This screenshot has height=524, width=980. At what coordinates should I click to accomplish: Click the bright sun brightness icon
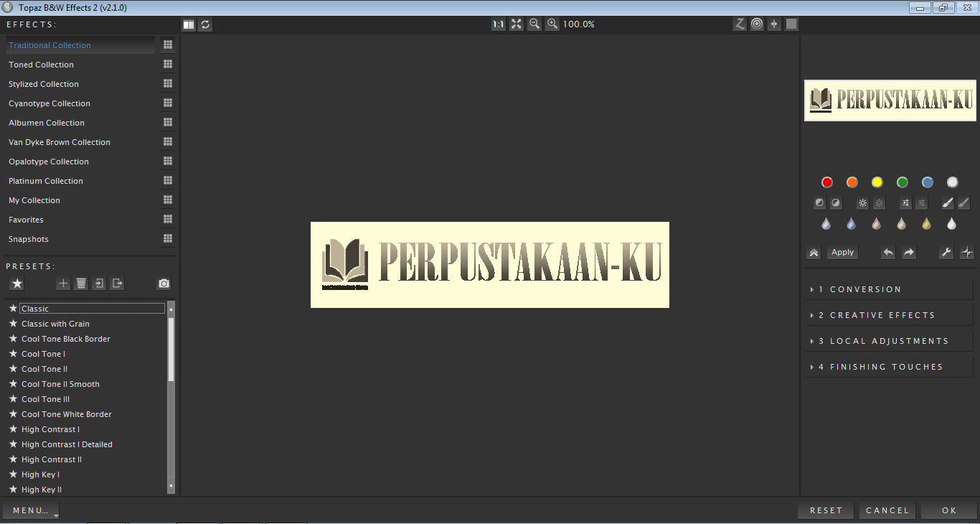[863, 203]
